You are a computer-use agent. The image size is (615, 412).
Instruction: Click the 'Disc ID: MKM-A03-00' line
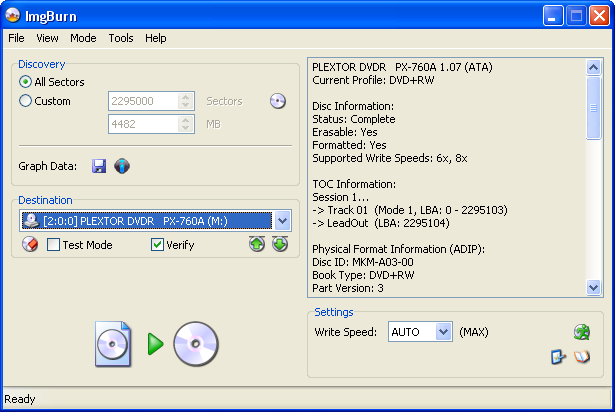point(363,262)
